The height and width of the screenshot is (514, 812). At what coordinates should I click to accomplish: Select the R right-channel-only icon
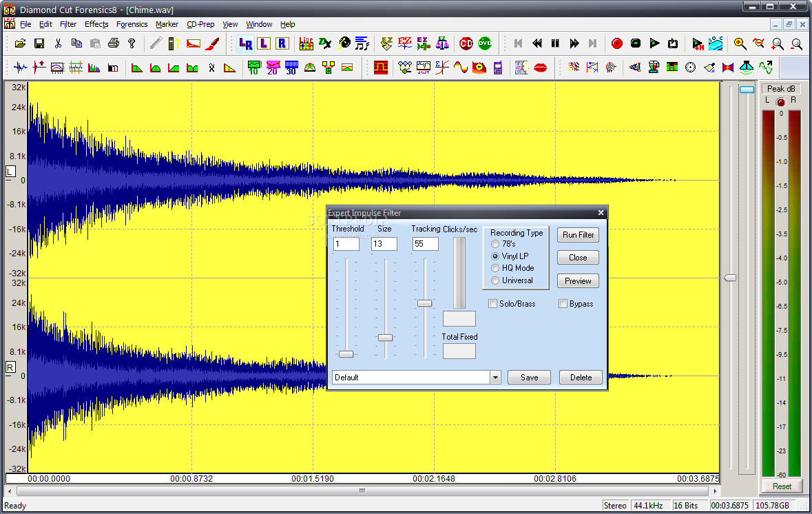282,43
